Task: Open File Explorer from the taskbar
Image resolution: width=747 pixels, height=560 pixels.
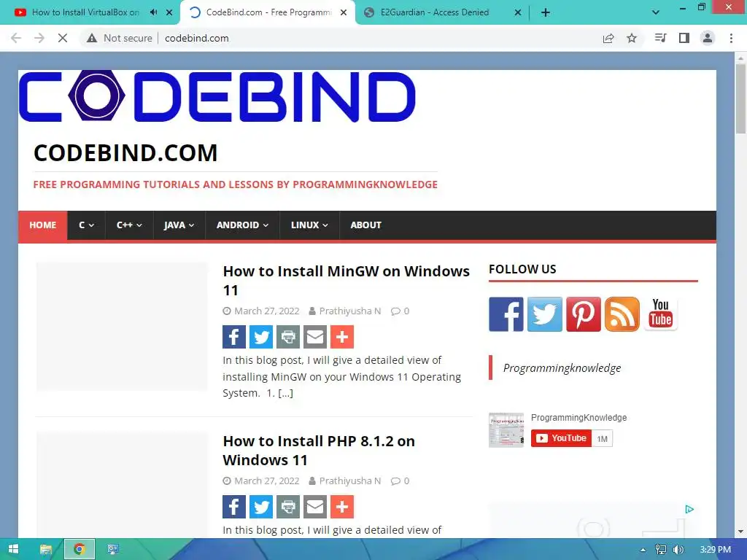Action: point(46,550)
